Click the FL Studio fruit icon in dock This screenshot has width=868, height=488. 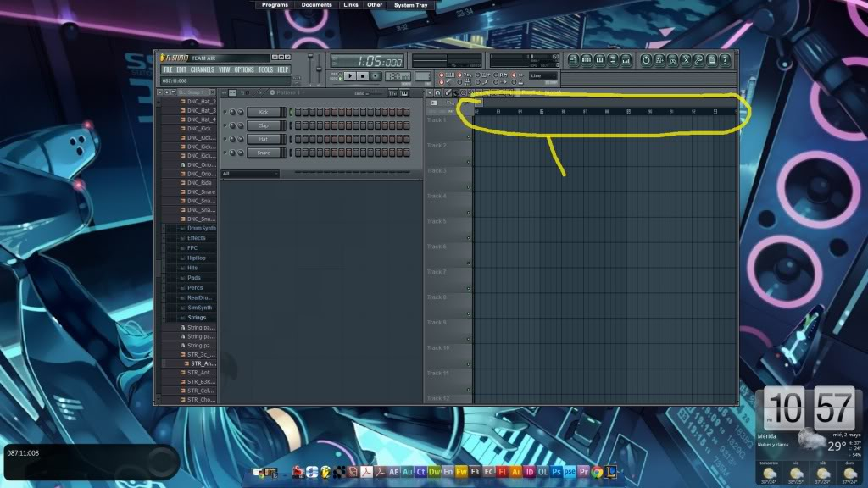point(325,472)
